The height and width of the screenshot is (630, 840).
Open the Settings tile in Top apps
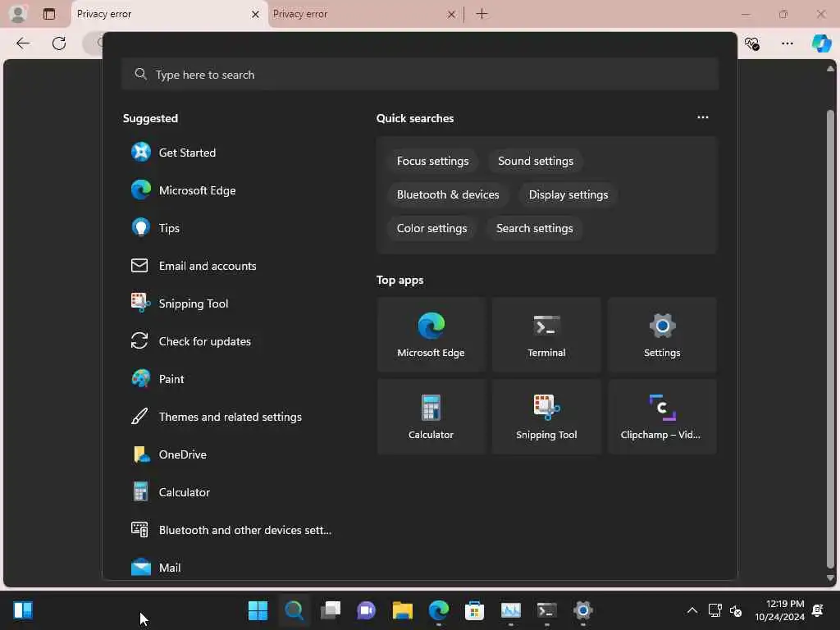point(662,335)
